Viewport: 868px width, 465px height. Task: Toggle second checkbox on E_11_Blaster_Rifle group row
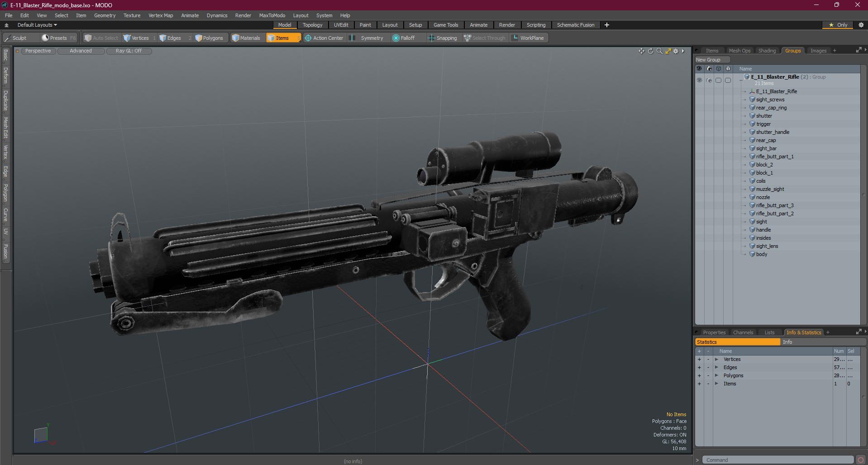click(x=728, y=80)
